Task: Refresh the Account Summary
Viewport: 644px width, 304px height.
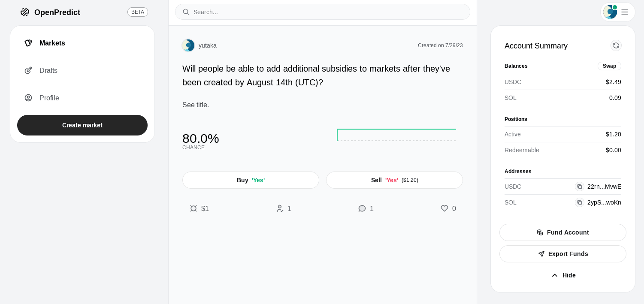Action: pyautogui.click(x=616, y=45)
